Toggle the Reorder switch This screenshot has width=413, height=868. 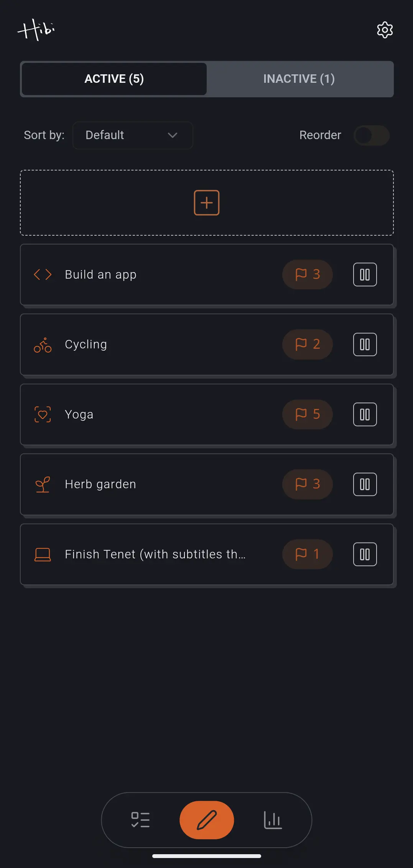pyautogui.click(x=371, y=135)
